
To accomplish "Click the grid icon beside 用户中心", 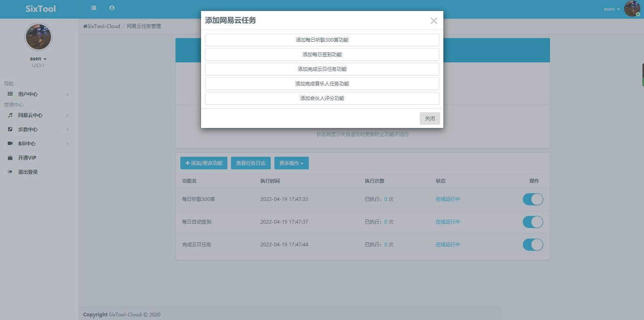I will click(x=10, y=94).
